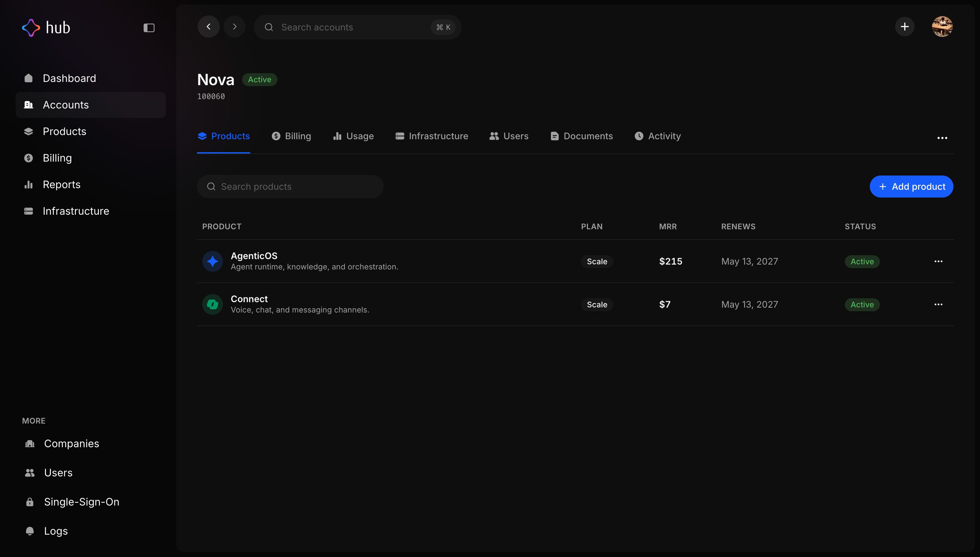Focus the Search products field
The height and width of the screenshot is (557, 980).
tap(290, 187)
